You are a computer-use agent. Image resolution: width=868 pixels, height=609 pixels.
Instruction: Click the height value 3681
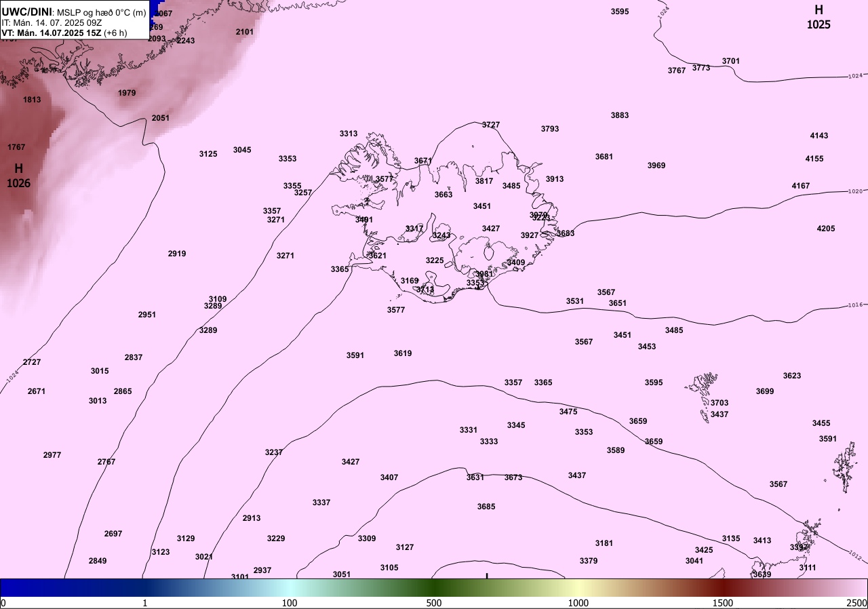604,157
